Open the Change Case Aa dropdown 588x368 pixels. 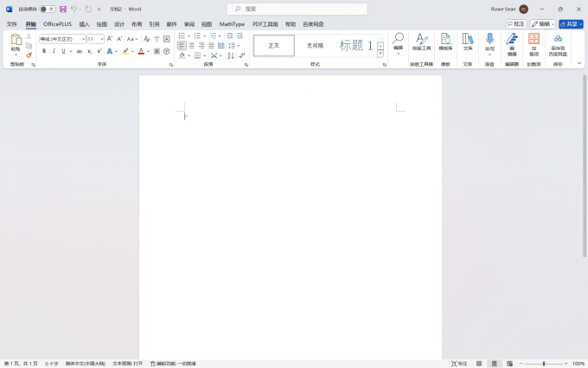(x=132, y=39)
